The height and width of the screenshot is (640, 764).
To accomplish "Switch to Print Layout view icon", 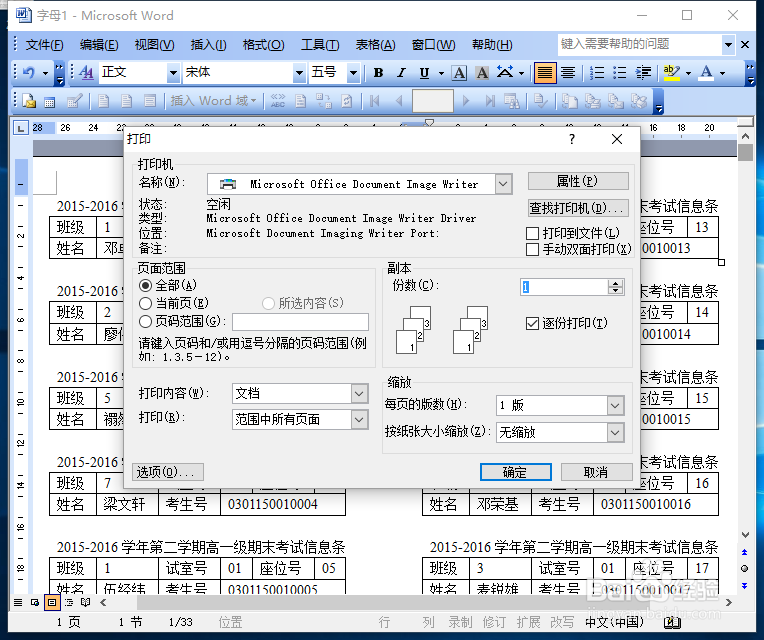I will (x=52, y=603).
